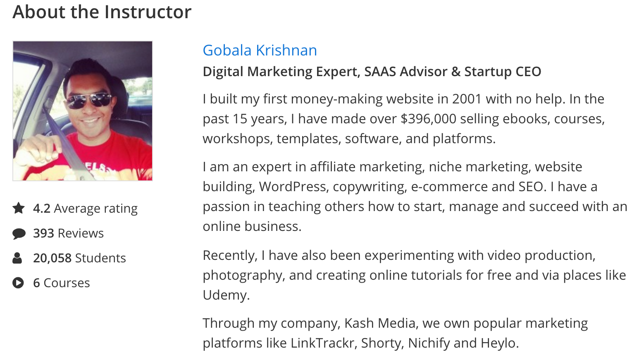Click the Digital Marketing Expert subtitle
The width and height of the screenshot is (644, 360).
pos(372,72)
